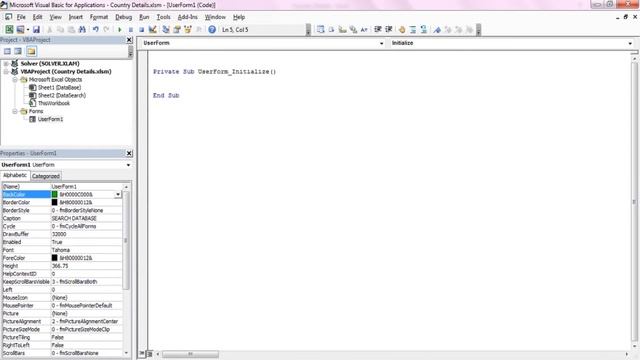Open the Add-Ins menu
The image size is (640, 360).
[x=187, y=17]
